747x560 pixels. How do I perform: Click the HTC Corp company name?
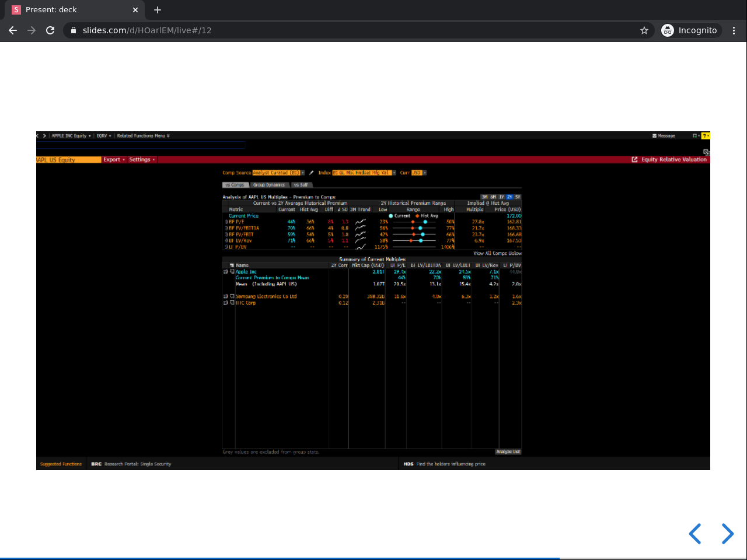tap(246, 303)
